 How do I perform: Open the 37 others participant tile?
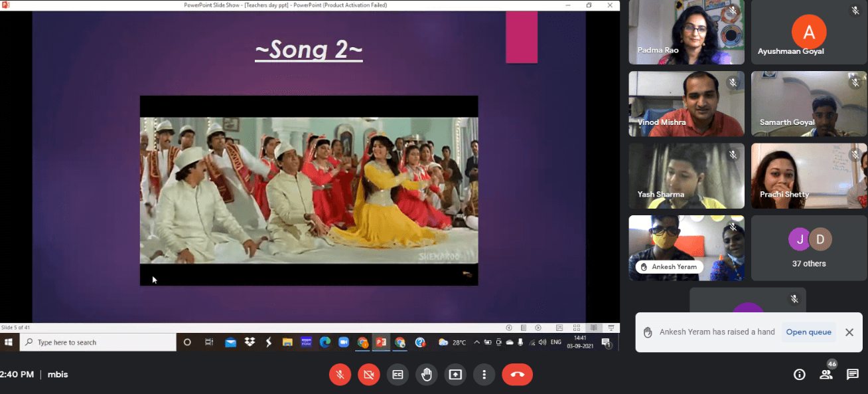pos(809,248)
